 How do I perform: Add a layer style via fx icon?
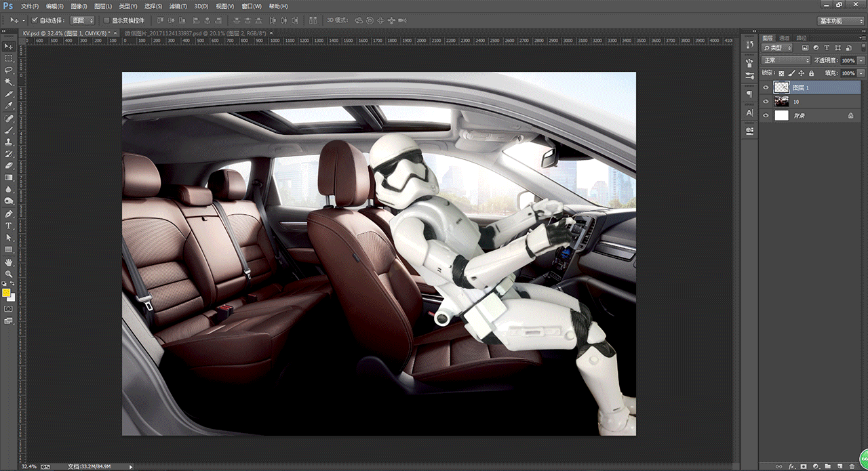(x=791, y=466)
